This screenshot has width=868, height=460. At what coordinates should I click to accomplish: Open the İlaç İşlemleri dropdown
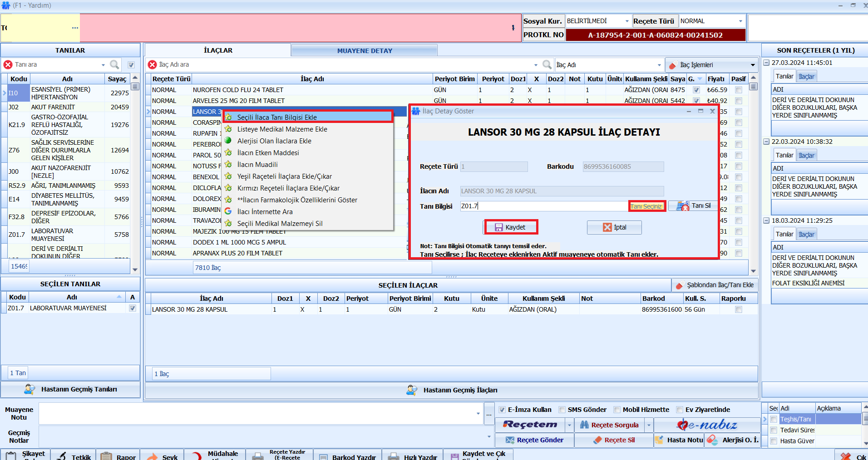753,65
